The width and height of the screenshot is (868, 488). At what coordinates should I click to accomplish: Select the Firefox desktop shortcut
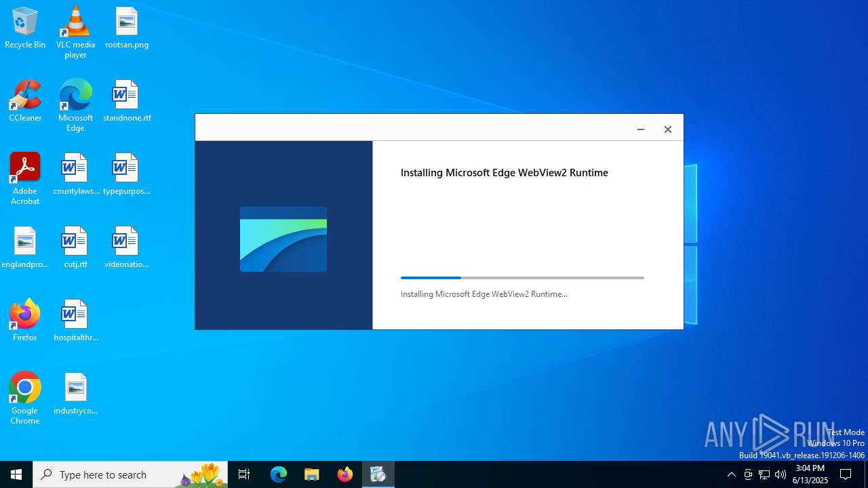(x=25, y=320)
